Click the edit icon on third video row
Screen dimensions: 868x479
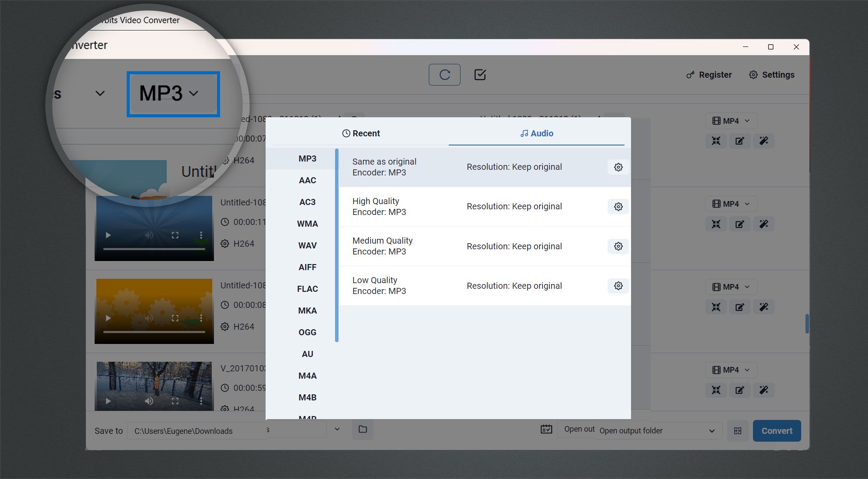pos(740,307)
